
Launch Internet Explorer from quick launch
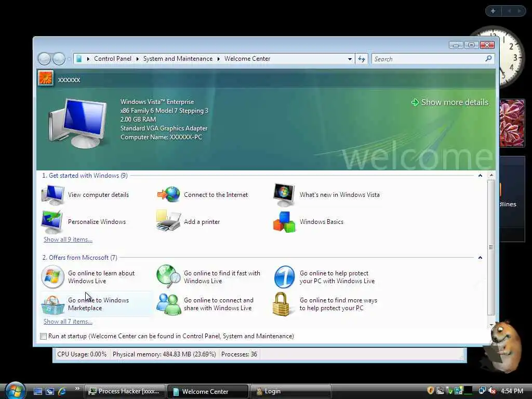(62, 391)
